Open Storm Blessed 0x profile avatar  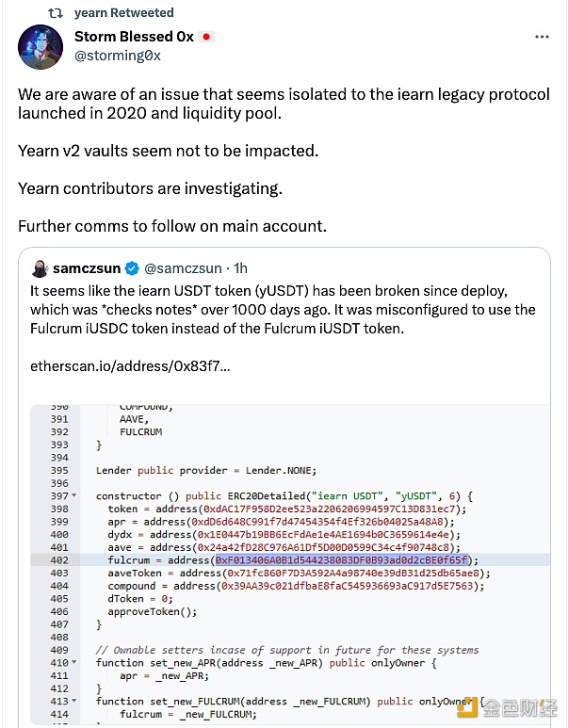point(43,45)
